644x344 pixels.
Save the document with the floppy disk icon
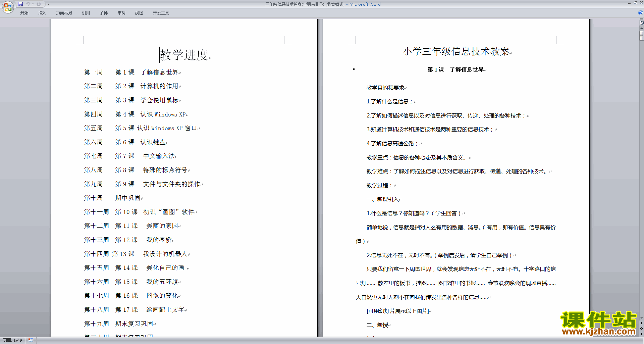pos(20,4)
